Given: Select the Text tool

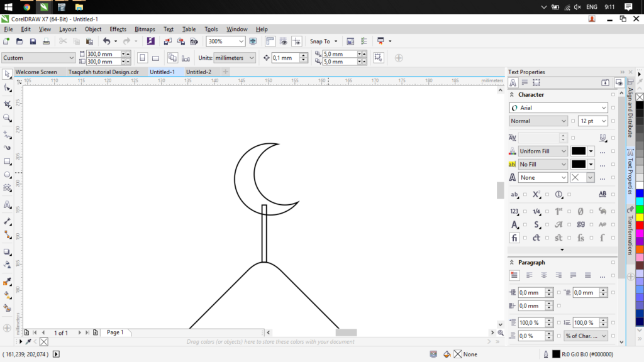Looking at the screenshot, I should 8,205.
